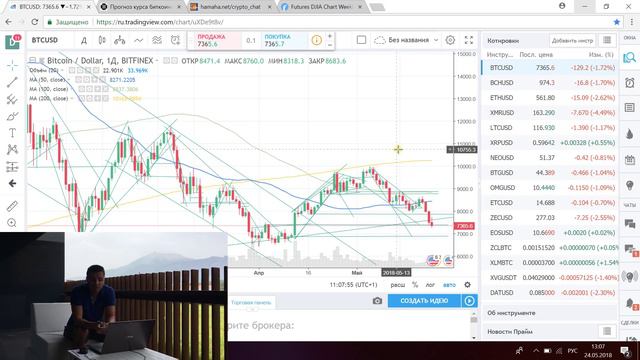Image resolution: width=640 pixels, height=360 pixels.
Task: Open the order info circle icon
Action: [x=316, y=40]
